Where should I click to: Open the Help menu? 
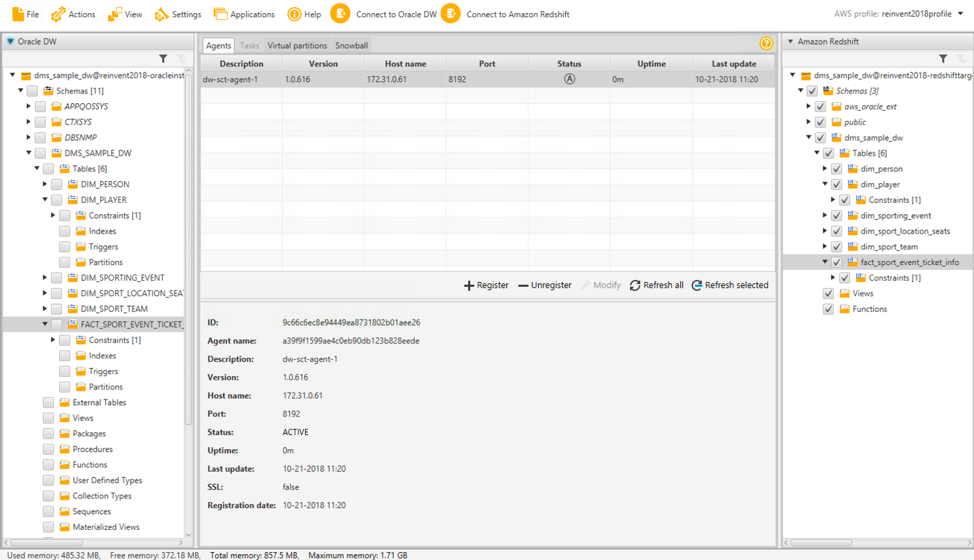click(304, 14)
